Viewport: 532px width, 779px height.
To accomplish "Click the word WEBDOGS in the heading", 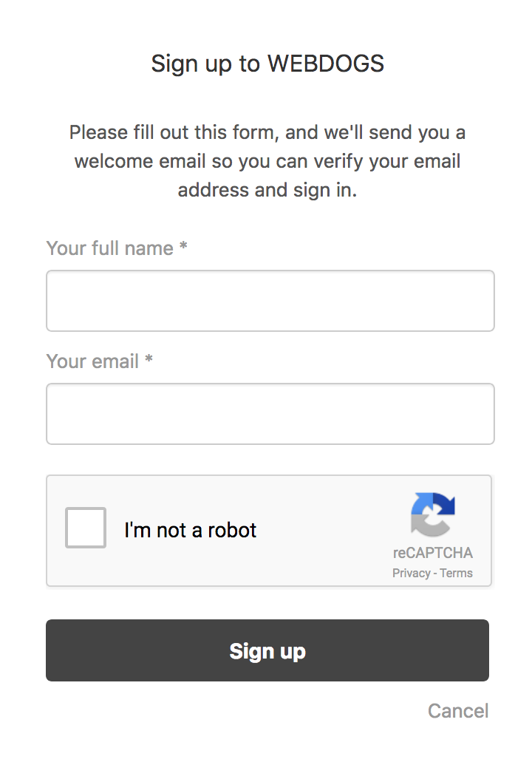I will (326, 64).
